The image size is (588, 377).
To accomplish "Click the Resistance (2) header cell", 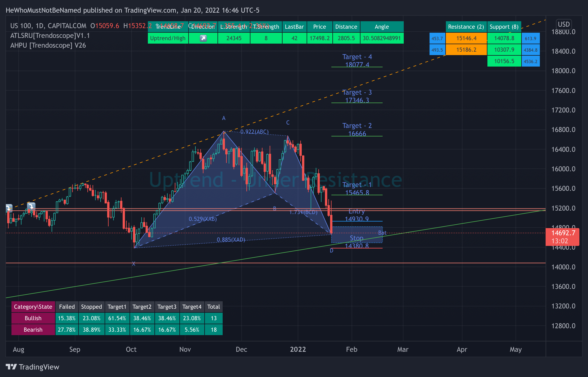I will pyautogui.click(x=466, y=27).
